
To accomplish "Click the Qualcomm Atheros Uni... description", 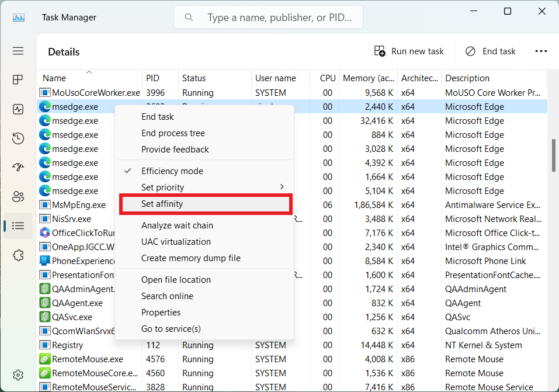I will [x=492, y=331].
